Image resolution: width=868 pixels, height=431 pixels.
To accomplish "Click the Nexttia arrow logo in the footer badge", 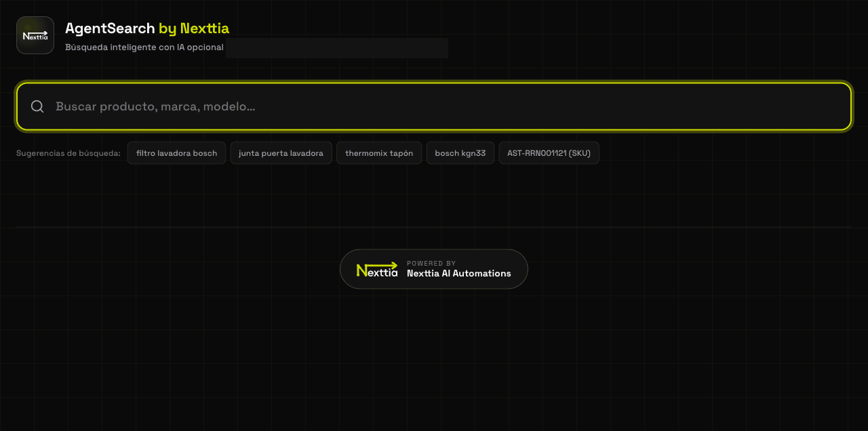I will [x=377, y=269].
